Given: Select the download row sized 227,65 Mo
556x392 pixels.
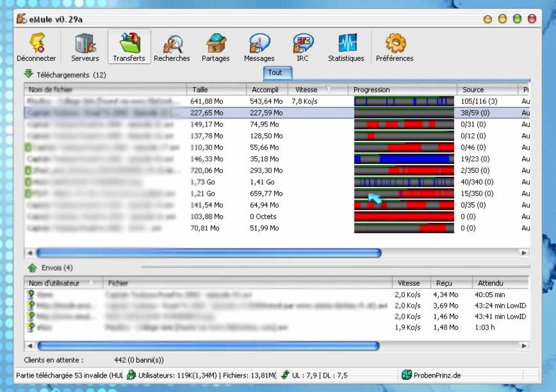Looking at the screenshot, I should point(277,113).
